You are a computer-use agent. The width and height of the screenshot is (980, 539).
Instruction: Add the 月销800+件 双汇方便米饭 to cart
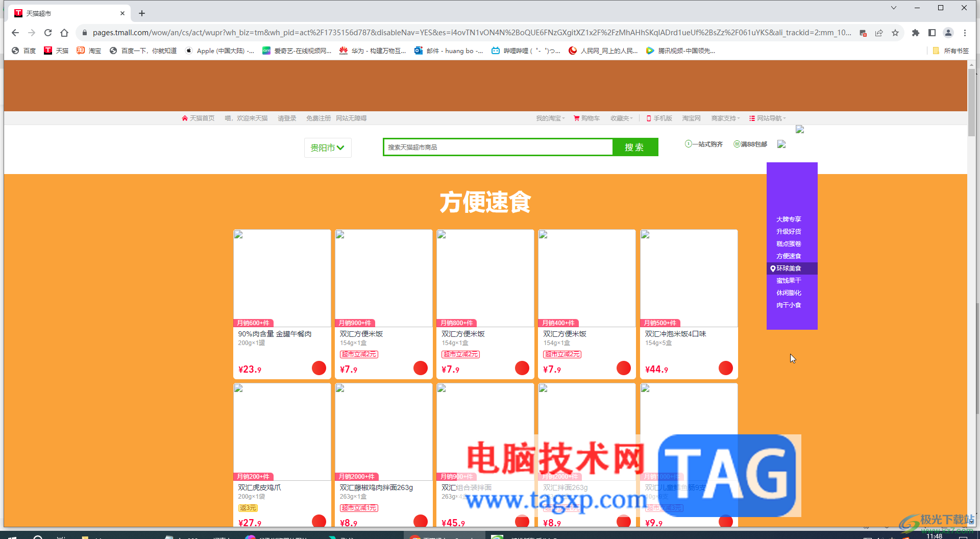coord(522,368)
